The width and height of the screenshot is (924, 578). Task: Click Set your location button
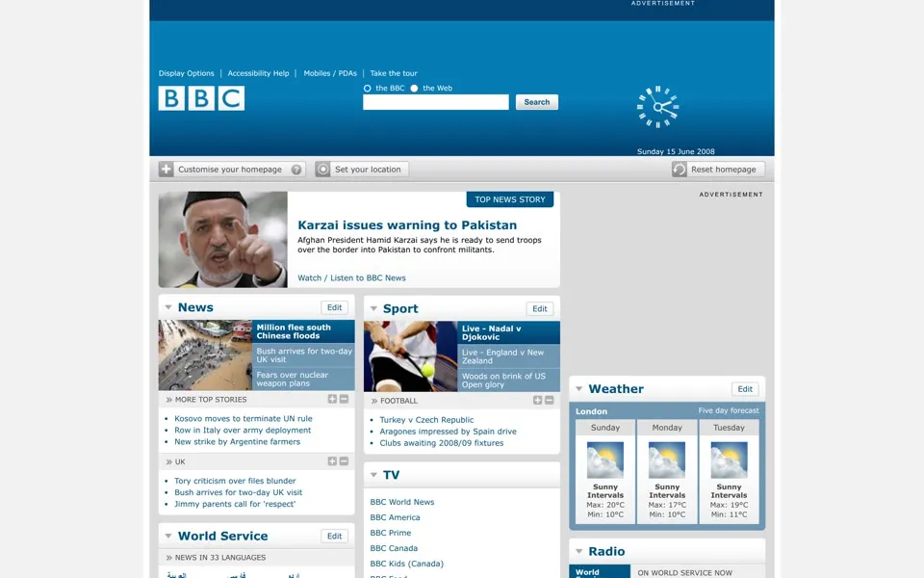(x=362, y=170)
